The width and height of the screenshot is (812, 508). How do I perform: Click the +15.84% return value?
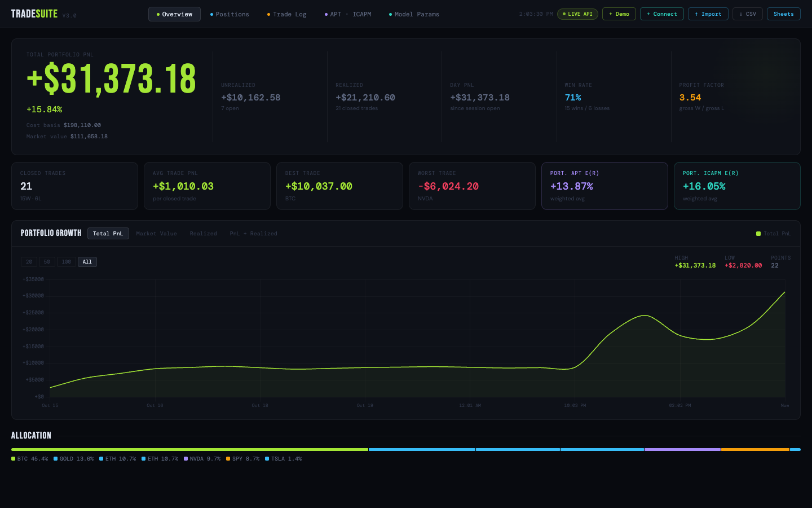tap(45, 110)
